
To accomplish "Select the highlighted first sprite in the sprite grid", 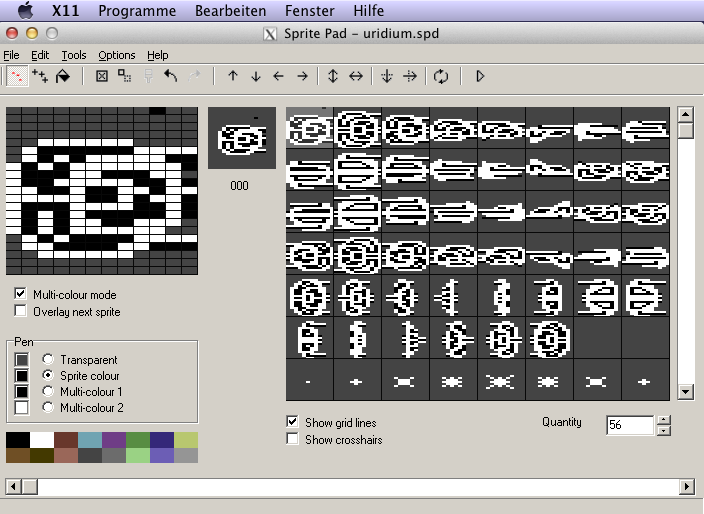I will tap(310, 127).
